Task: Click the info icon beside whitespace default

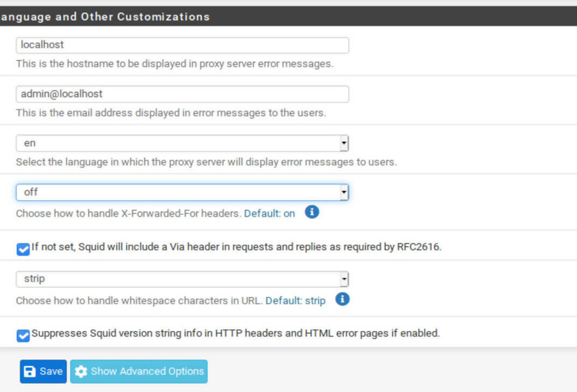Action: (x=342, y=299)
